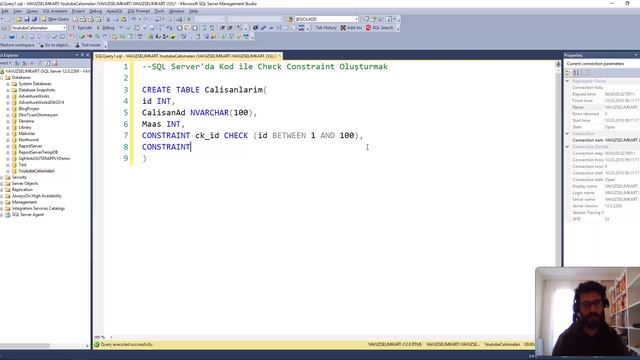This screenshot has height=360, width=640.
Task: Close the Object Explorer panel
Action: coord(87,55)
